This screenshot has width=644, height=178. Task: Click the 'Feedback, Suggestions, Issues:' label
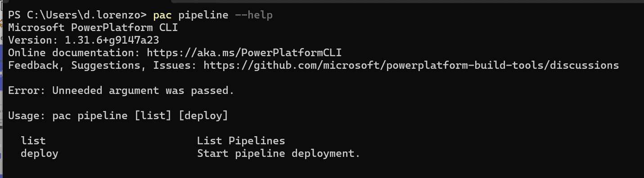pyautogui.click(x=103, y=66)
